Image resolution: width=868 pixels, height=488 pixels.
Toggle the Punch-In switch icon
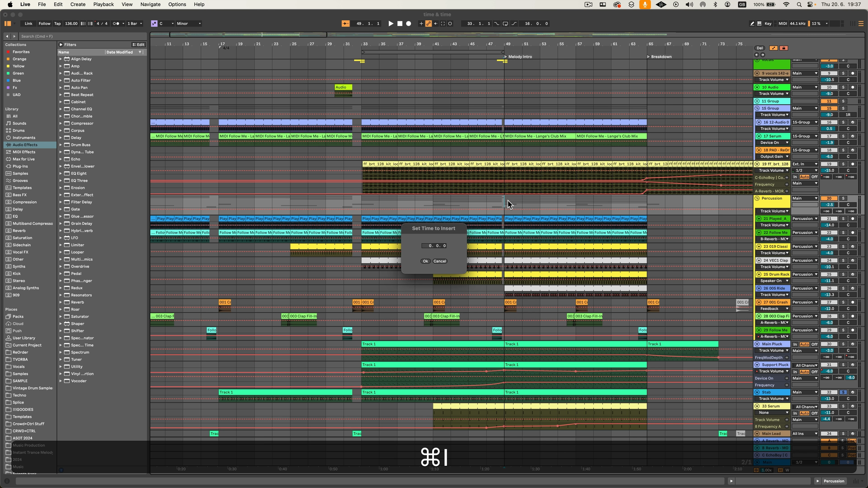pyautogui.click(x=497, y=23)
